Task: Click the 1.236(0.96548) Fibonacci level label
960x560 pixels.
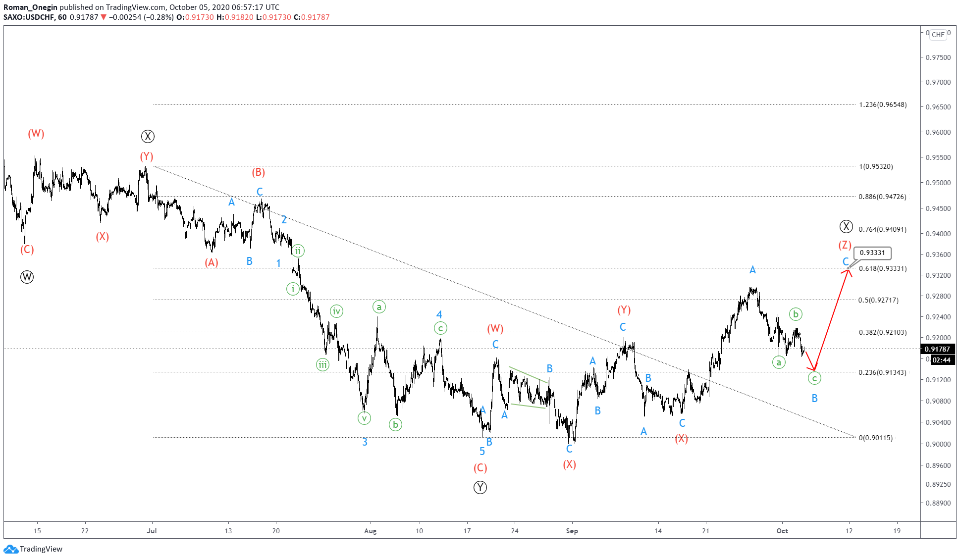Action: point(883,104)
